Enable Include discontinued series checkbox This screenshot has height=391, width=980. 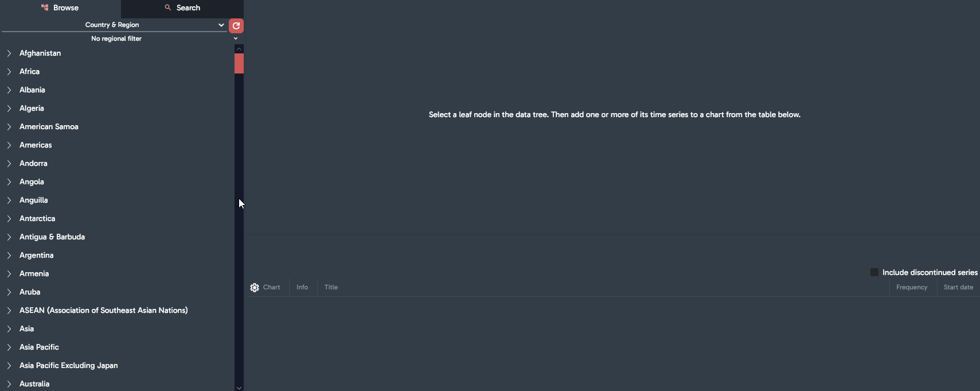[874, 272]
